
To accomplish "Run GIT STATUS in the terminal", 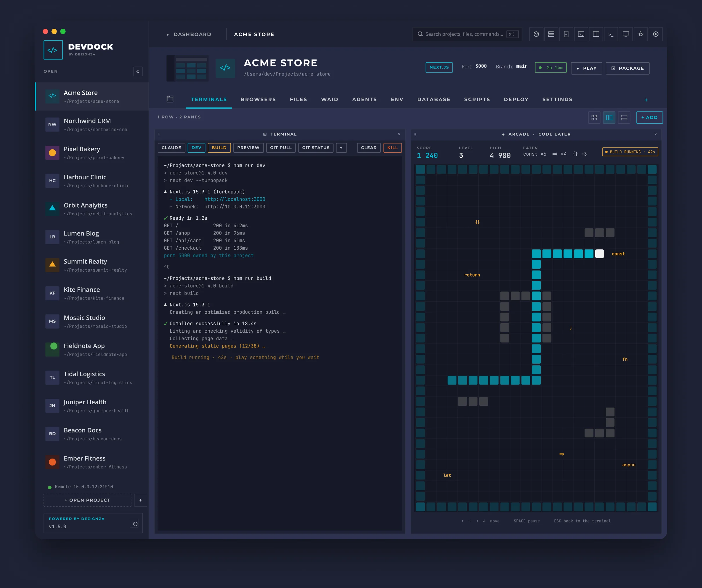I will [316, 148].
